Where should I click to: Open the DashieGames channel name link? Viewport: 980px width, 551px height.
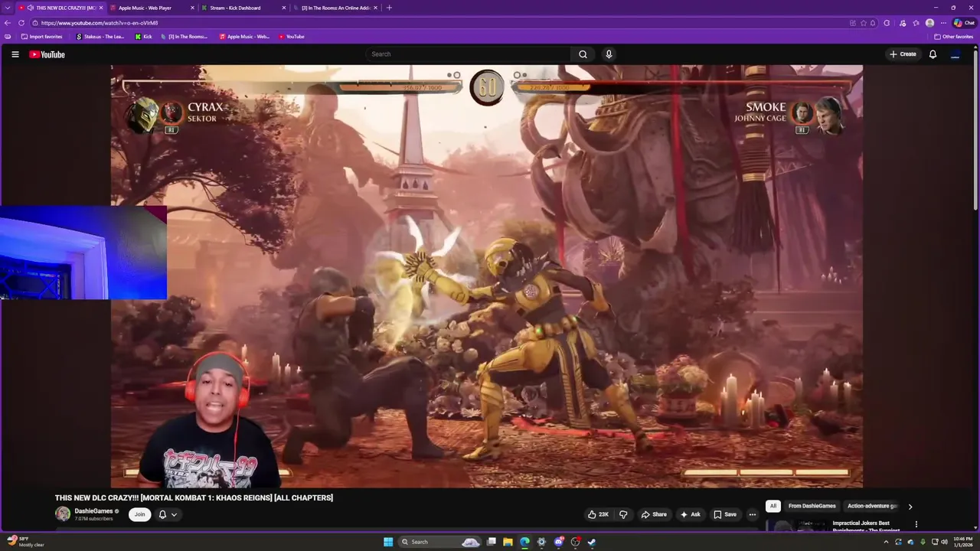(93, 510)
